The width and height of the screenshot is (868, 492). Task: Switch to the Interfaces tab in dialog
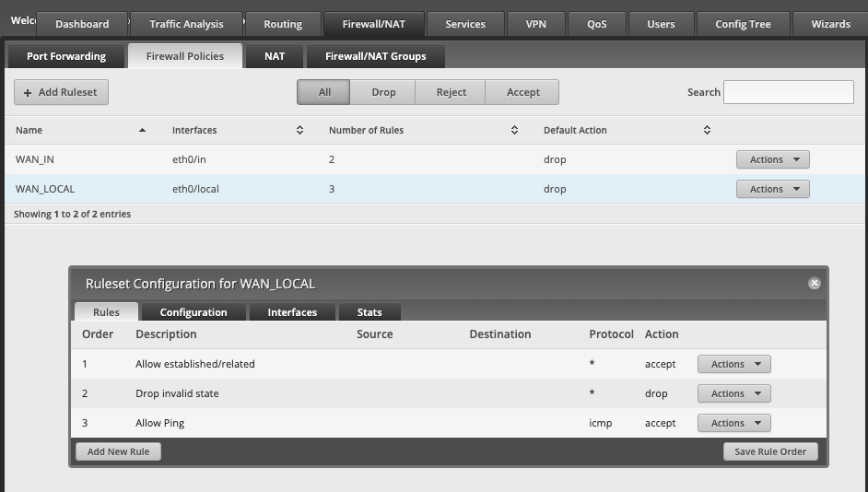point(292,312)
